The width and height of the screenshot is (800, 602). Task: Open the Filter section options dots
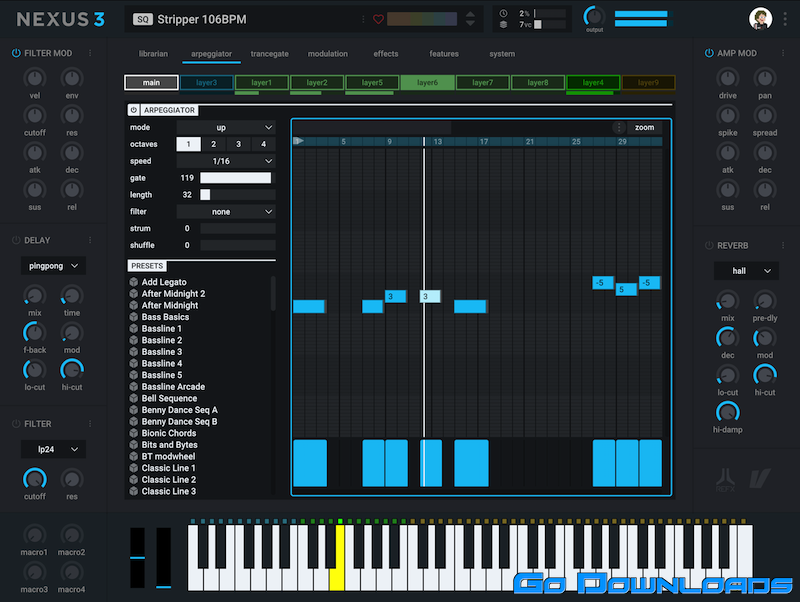click(x=90, y=424)
